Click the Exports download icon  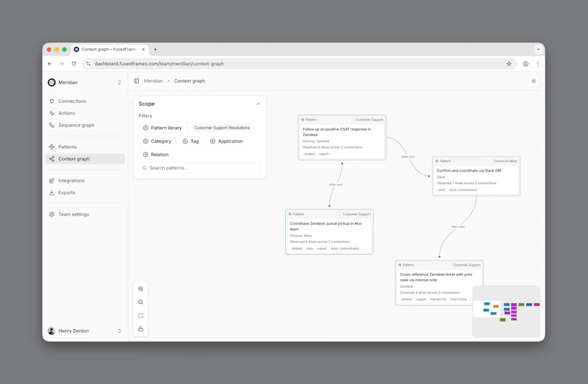51,192
